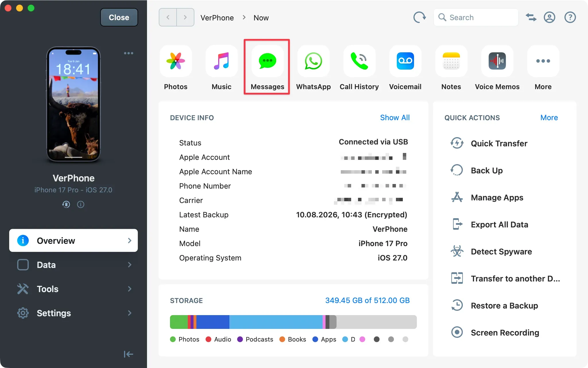Click the Podcasts legend entry
588x368 pixels.
(x=255, y=339)
